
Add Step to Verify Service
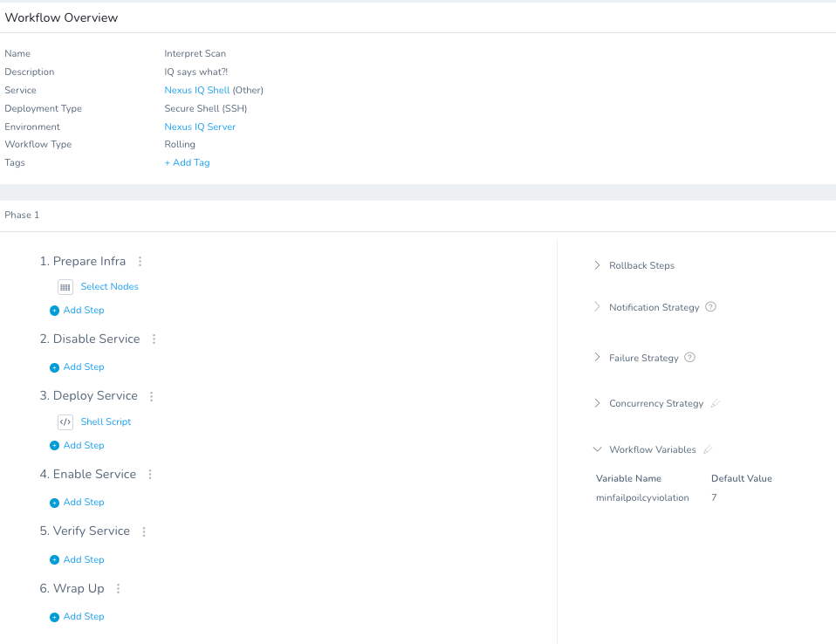[84, 559]
